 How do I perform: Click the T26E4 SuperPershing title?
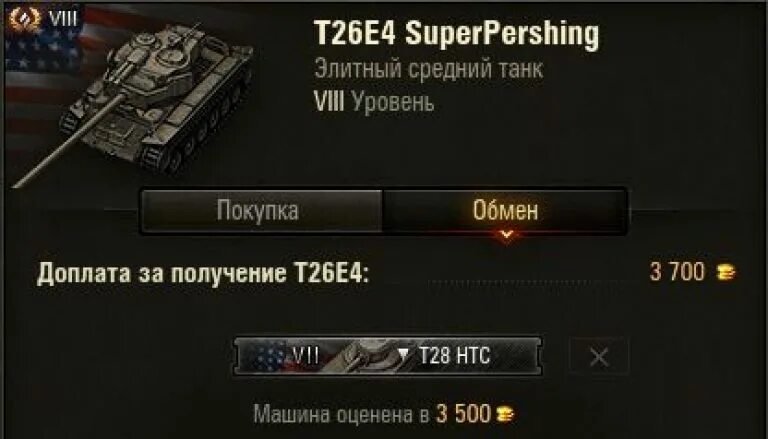(x=456, y=34)
